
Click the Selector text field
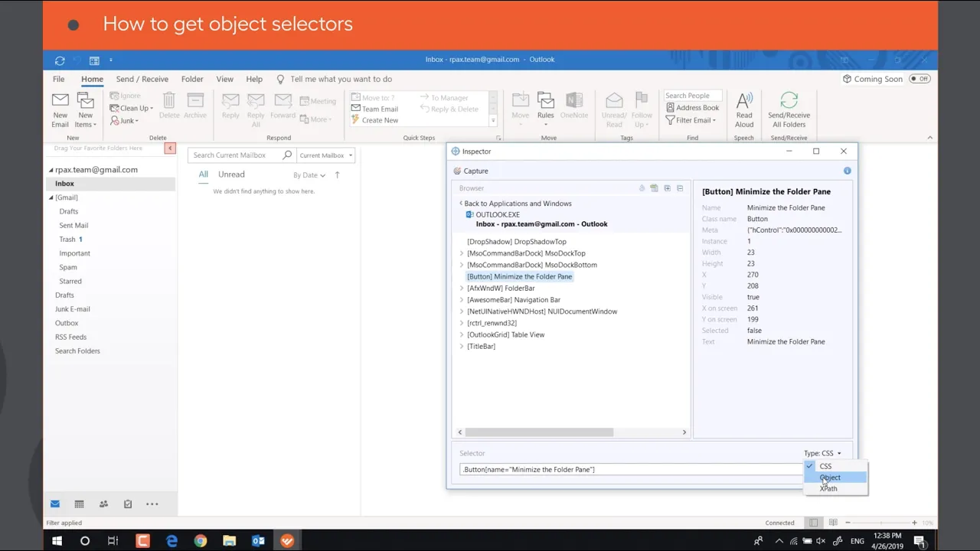(631, 469)
